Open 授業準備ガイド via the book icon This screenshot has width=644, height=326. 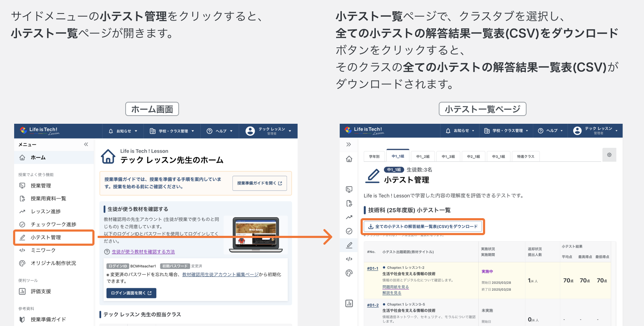tap(22, 319)
